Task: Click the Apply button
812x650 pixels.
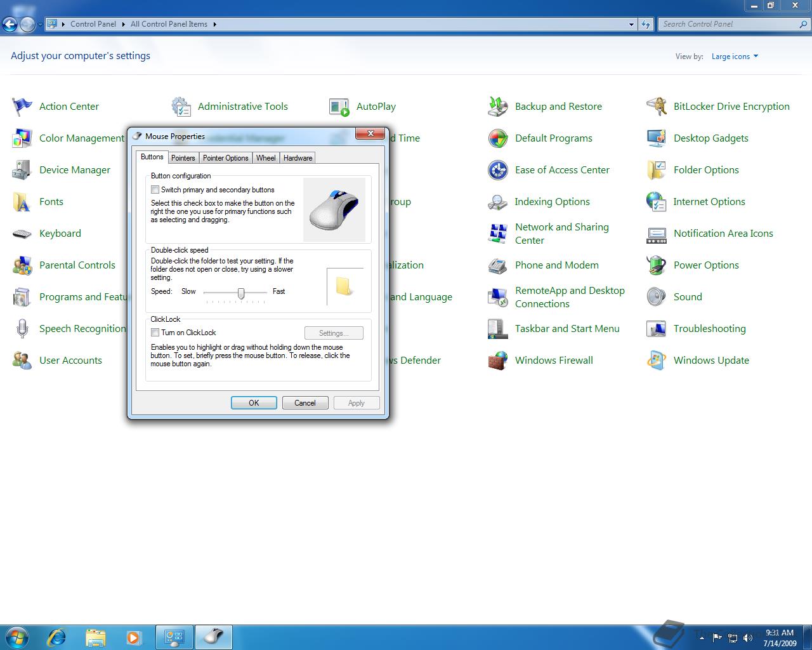Action: (x=356, y=403)
